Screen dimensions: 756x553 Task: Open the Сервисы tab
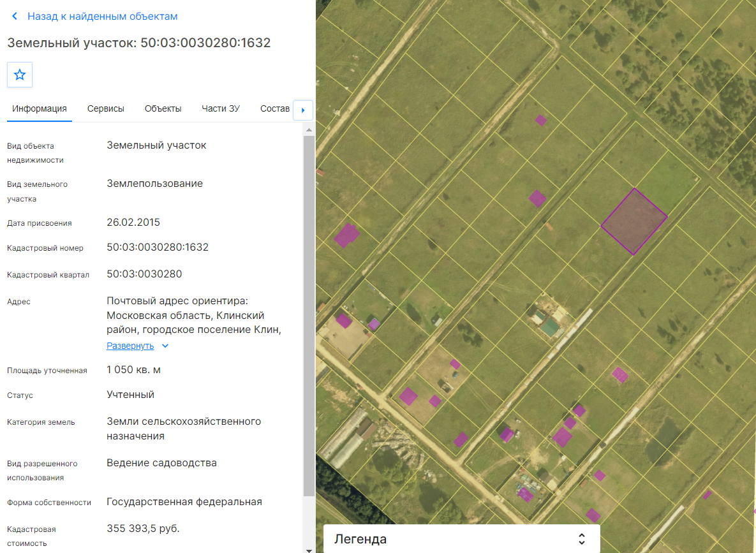(106, 108)
